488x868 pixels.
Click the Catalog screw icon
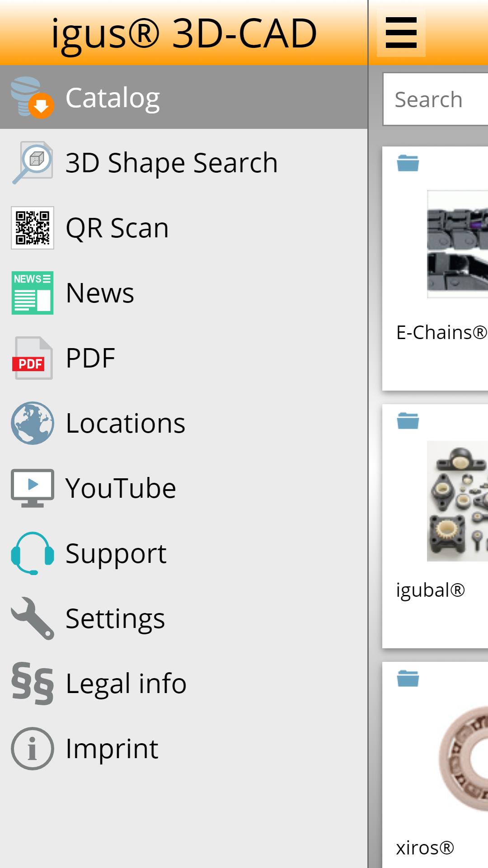click(33, 98)
